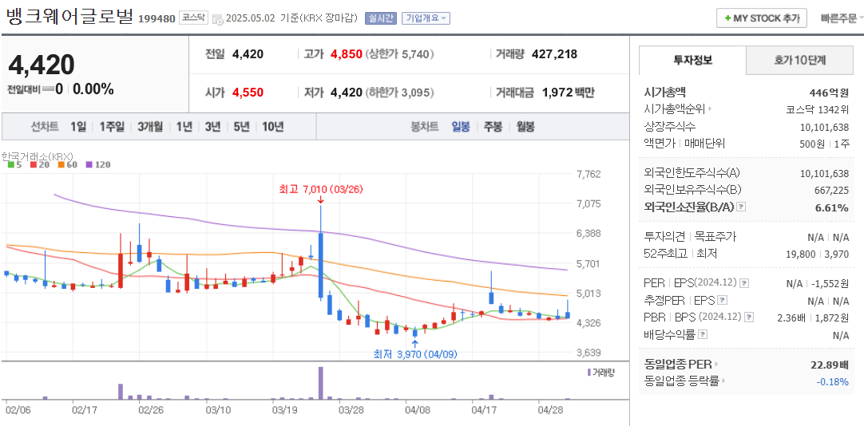Viewport: 868px width, 426px height.
Task: Click the unchanged indicator bar beside 전일대비
Action: [x=48, y=89]
